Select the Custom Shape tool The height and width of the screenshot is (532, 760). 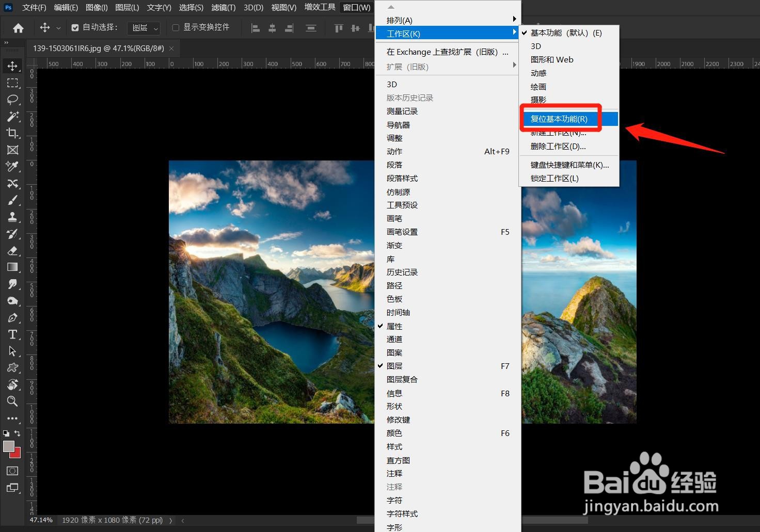(12, 368)
